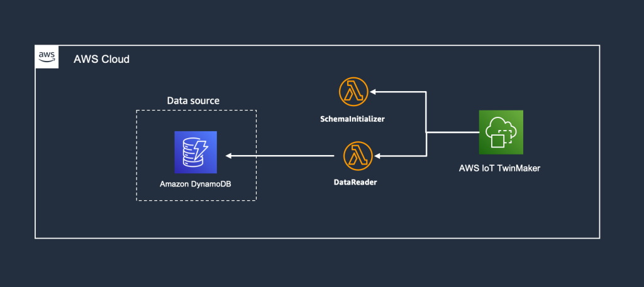Select the Amazon DynamoDB database icon
644x287 pixels.
tap(196, 152)
